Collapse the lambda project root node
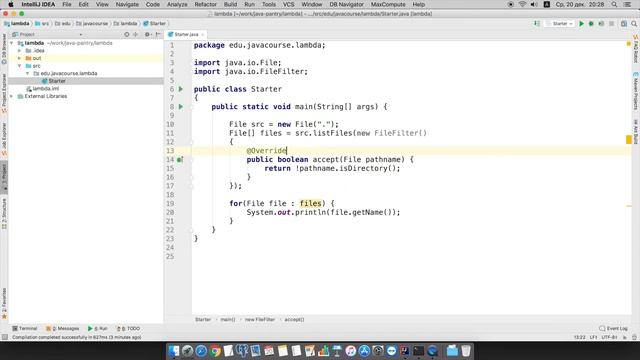640x360 pixels. point(12,43)
